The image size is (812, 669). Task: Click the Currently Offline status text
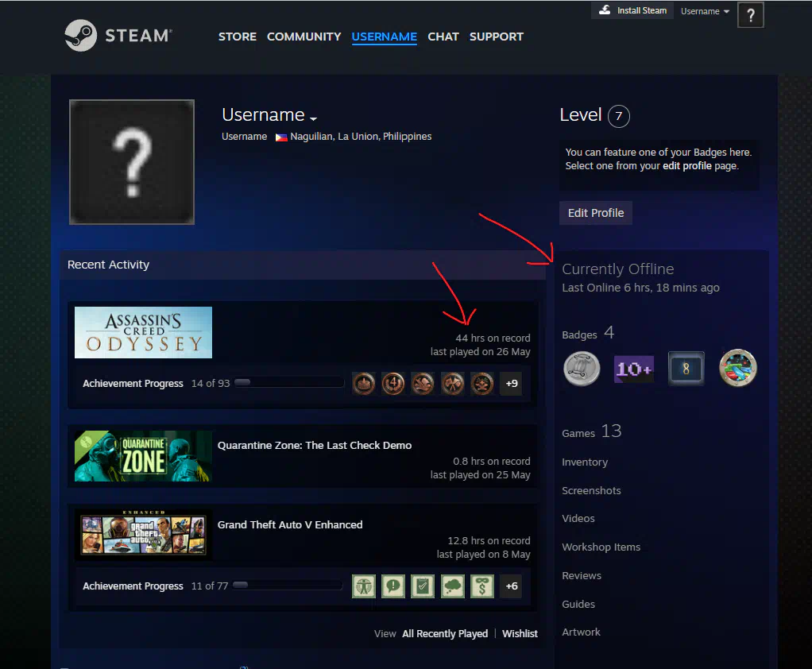click(x=618, y=269)
